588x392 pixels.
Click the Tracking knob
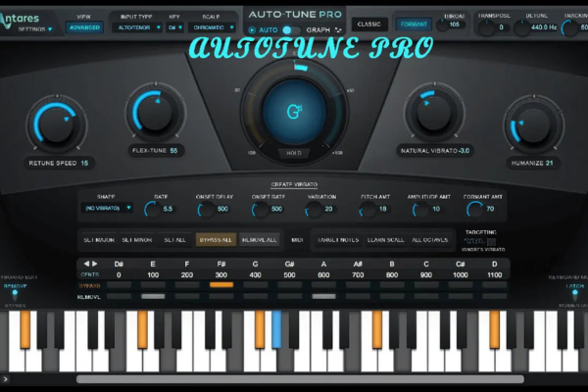569,27
